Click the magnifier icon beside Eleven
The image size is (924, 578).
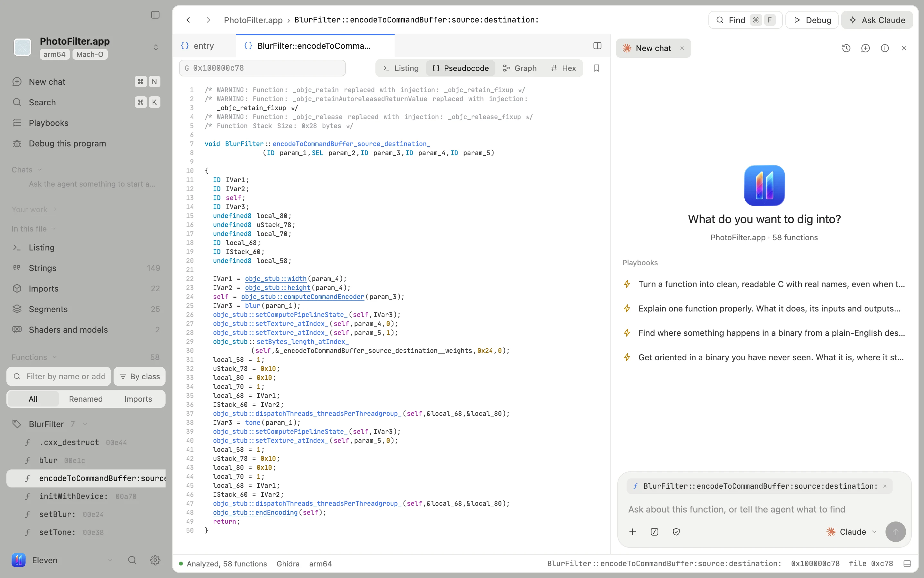pos(132,560)
